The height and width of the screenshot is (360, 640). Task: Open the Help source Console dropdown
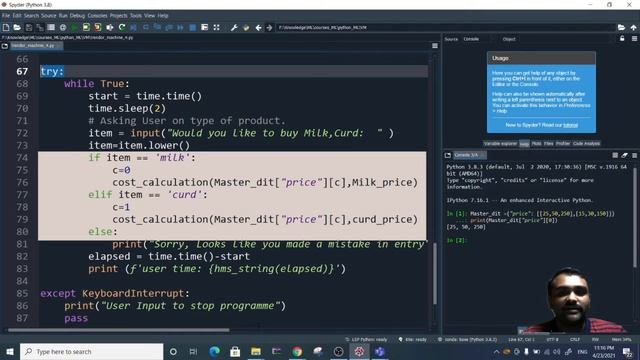(x=478, y=39)
